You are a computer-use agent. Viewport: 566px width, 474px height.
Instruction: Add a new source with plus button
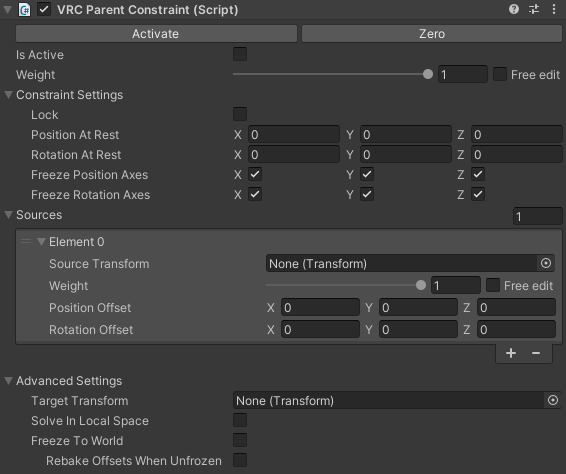511,353
